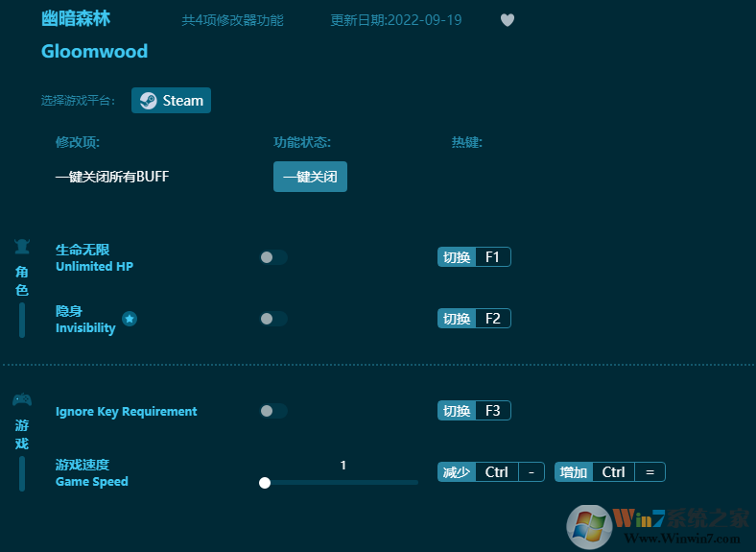The width and height of the screenshot is (756, 552).
Task: Click the 更新日期:2022-09-19 text
Action: [x=396, y=20]
